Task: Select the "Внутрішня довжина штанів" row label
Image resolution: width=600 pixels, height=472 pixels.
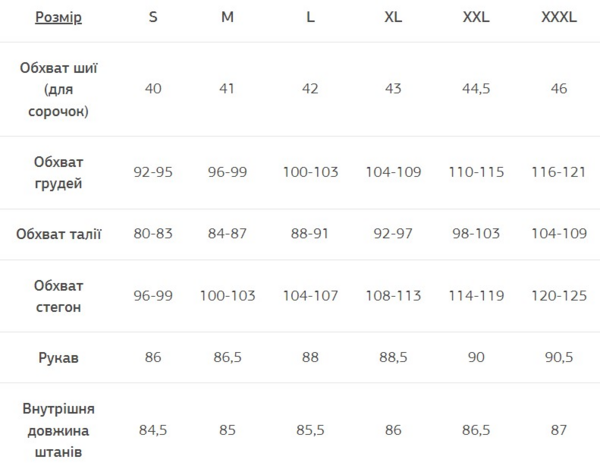Action: [58, 430]
